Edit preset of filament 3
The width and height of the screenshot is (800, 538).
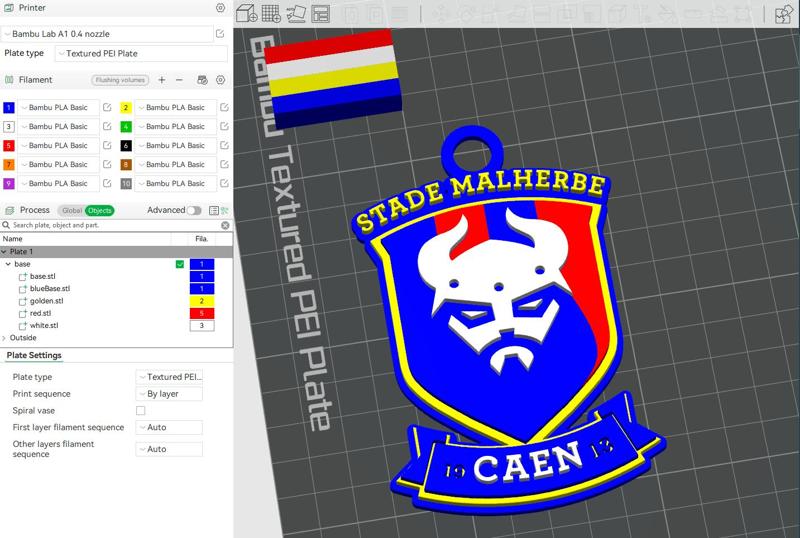pyautogui.click(x=107, y=126)
